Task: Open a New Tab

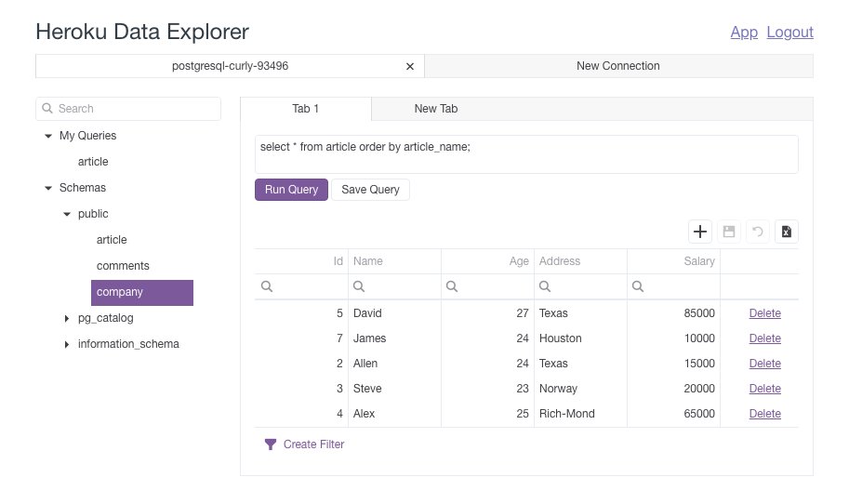Action: (x=436, y=109)
